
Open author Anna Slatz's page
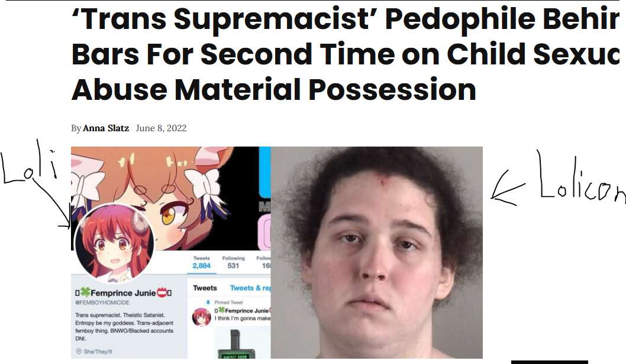[x=106, y=128]
